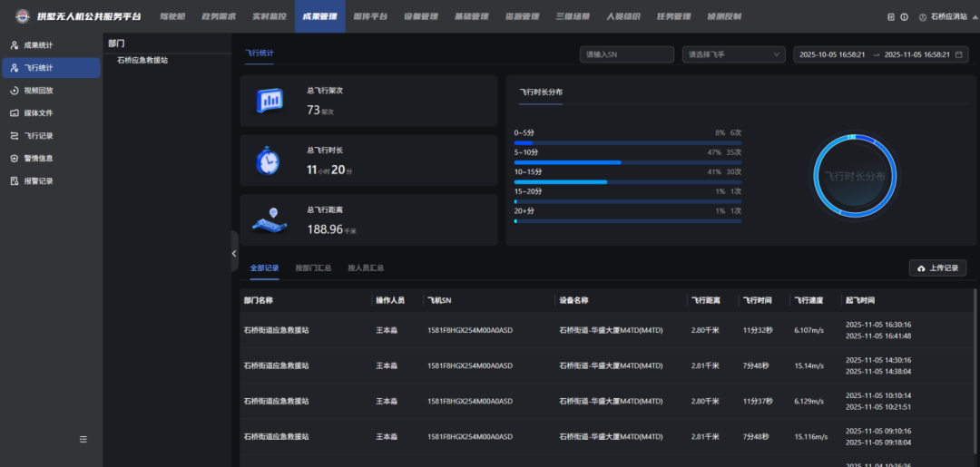The height and width of the screenshot is (467, 980).
Task: Click the 上传记录 upload button
Action: pyautogui.click(x=937, y=268)
